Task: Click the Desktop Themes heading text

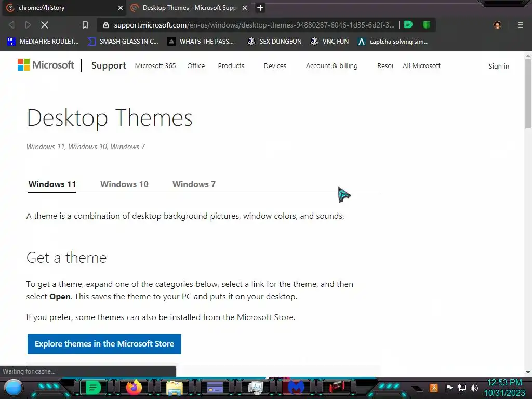Action: point(109,118)
